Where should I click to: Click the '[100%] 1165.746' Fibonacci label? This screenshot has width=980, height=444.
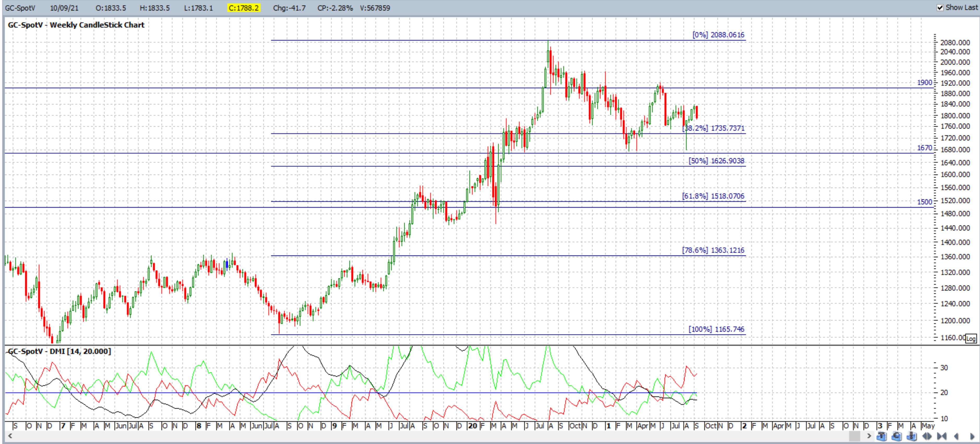[716, 329]
